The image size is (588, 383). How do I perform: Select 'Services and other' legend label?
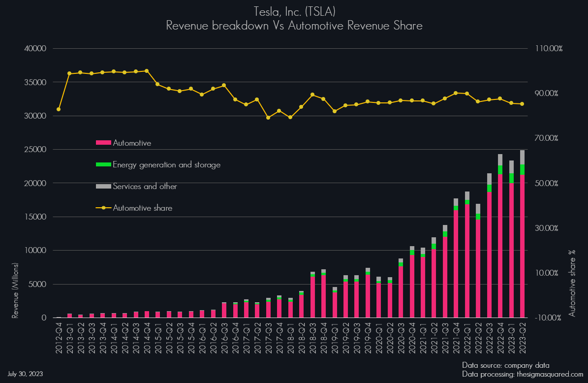[145, 187]
